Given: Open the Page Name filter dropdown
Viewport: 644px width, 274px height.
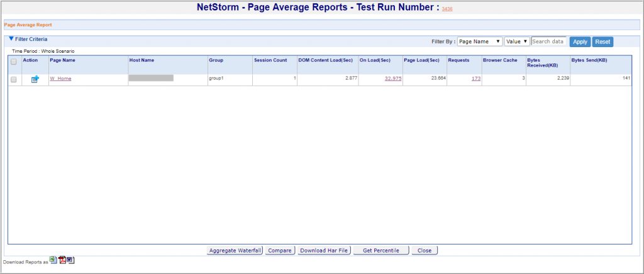Looking at the screenshot, I should click(x=480, y=41).
